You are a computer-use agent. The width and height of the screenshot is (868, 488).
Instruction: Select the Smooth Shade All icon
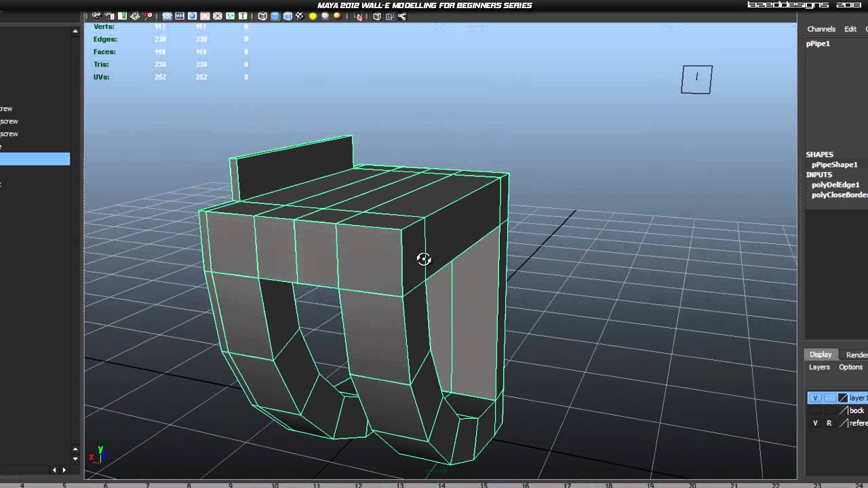click(x=275, y=16)
